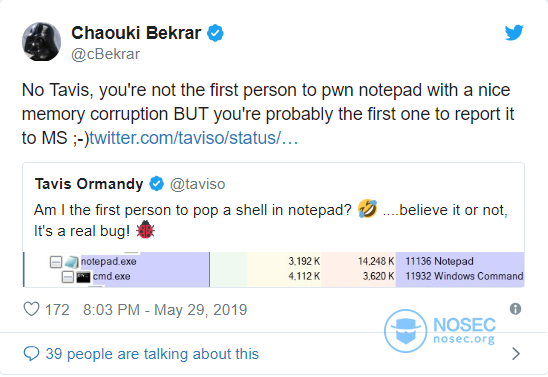Click the speech bubble reply icon
The height and width of the screenshot is (377, 548).
(x=31, y=354)
